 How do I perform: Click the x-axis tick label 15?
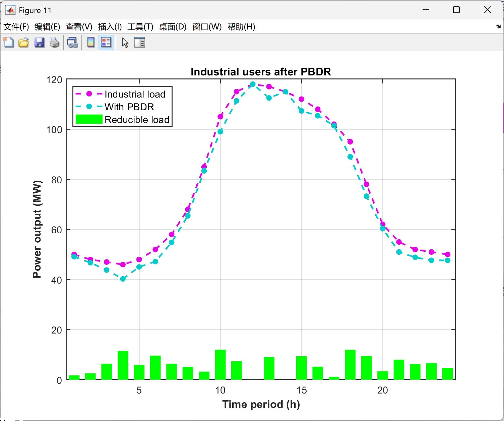pyautogui.click(x=302, y=390)
